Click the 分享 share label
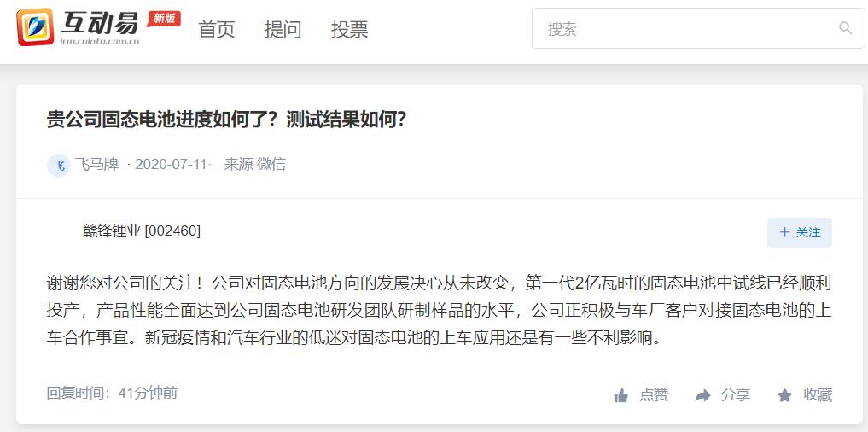 click(x=736, y=395)
